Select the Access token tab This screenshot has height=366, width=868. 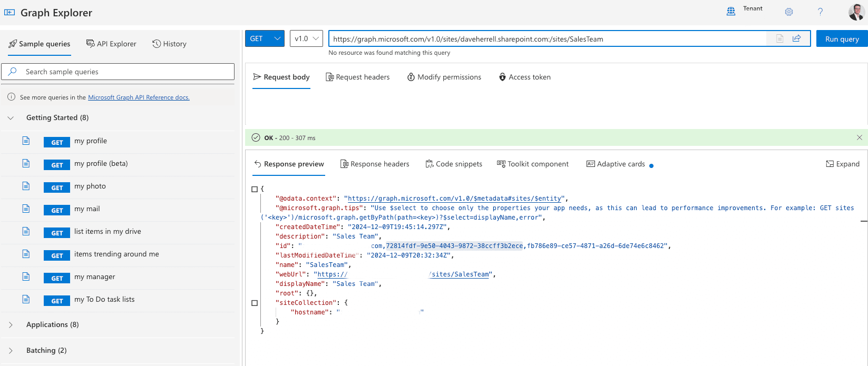[525, 77]
